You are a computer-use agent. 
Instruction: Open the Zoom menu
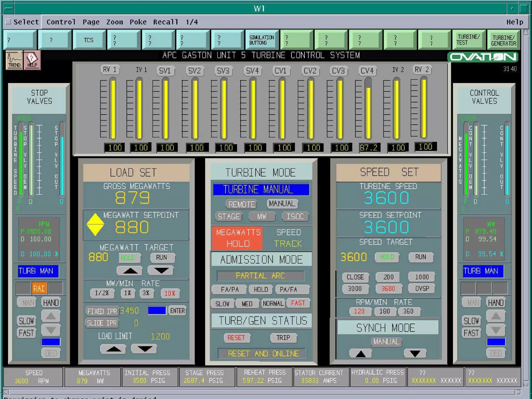click(115, 22)
